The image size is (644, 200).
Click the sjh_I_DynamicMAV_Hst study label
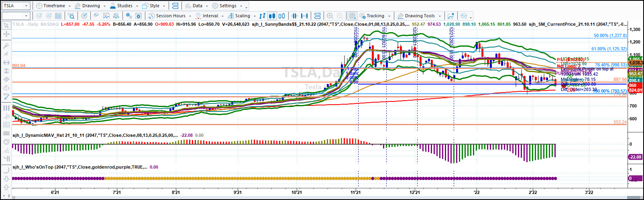point(94,135)
